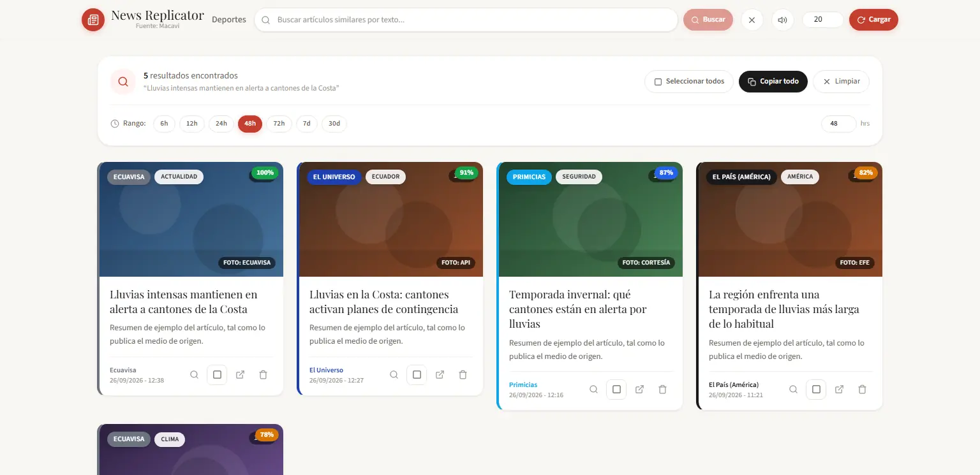Delete the Primicias article card
The height and width of the screenshot is (475, 980).
(662, 389)
